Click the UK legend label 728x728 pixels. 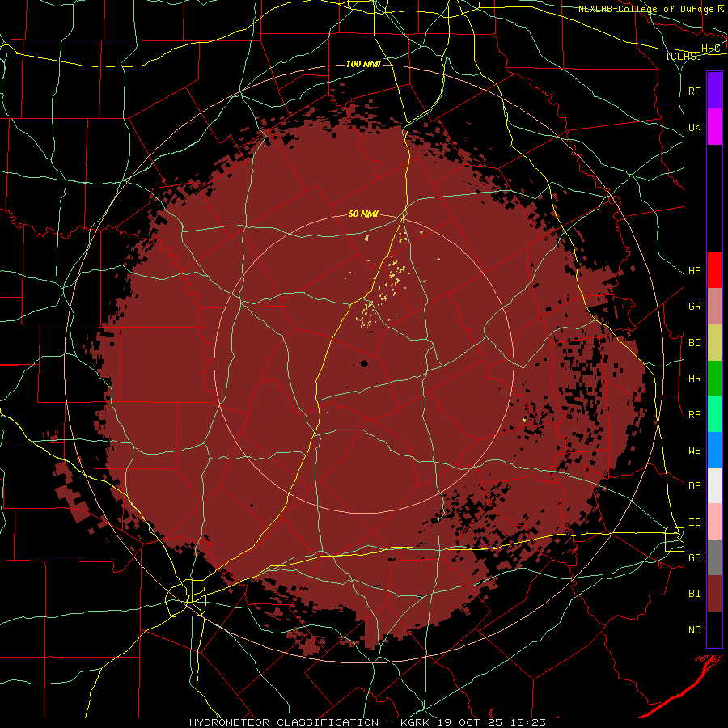[x=695, y=127]
